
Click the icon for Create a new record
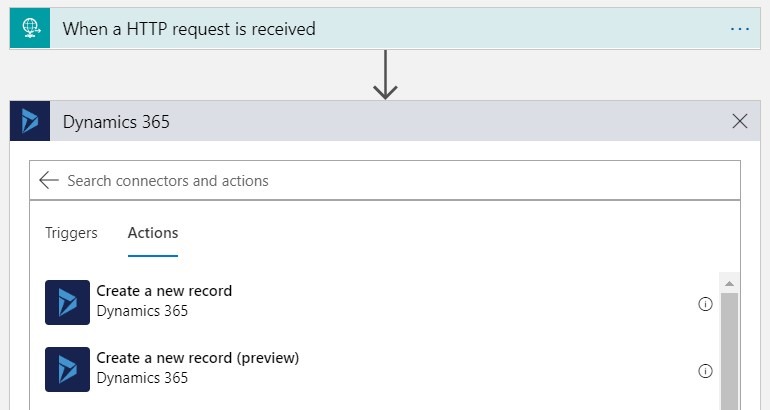(x=68, y=302)
